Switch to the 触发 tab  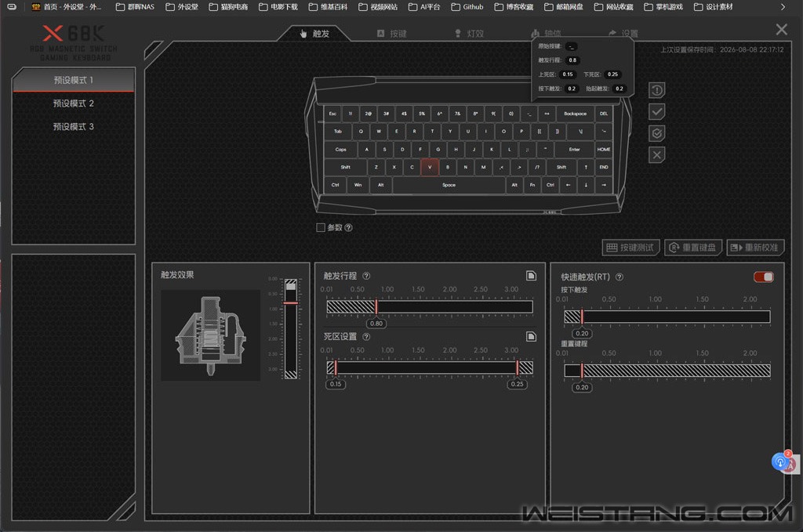[314, 33]
